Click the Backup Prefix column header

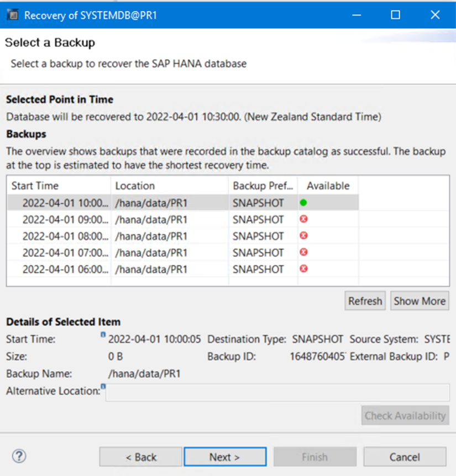click(263, 186)
